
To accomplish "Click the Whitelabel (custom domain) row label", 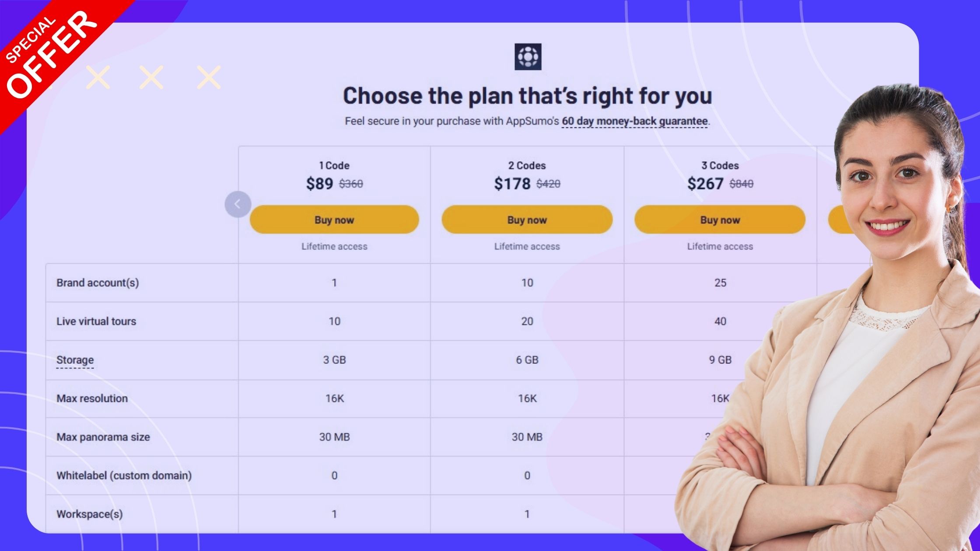I will click(x=124, y=475).
